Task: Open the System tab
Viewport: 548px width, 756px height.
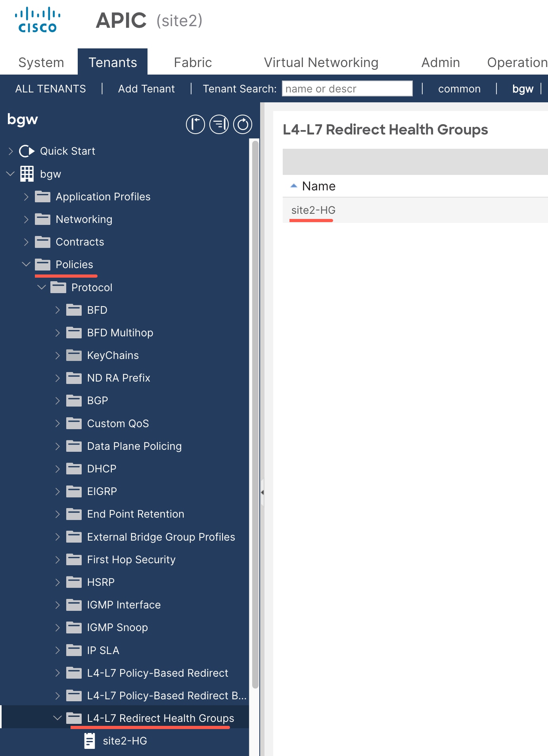Action: coord(41,62)
